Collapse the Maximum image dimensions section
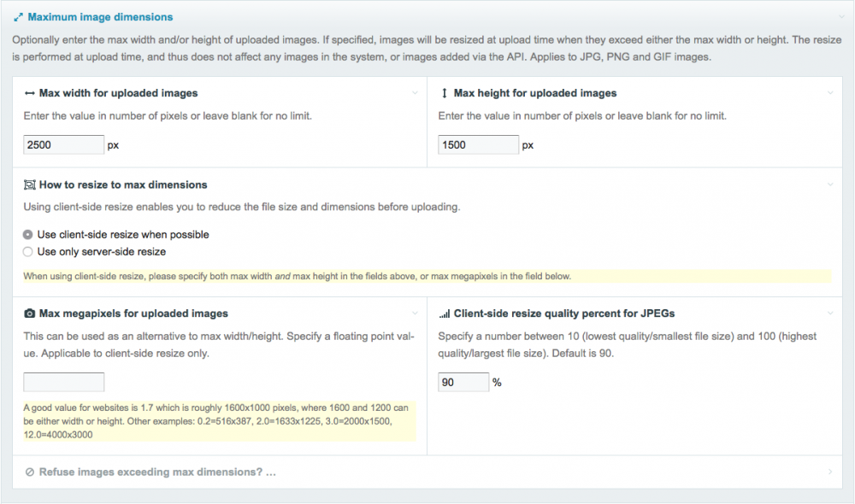Viewport: 855px width, 504px height. 841,17
